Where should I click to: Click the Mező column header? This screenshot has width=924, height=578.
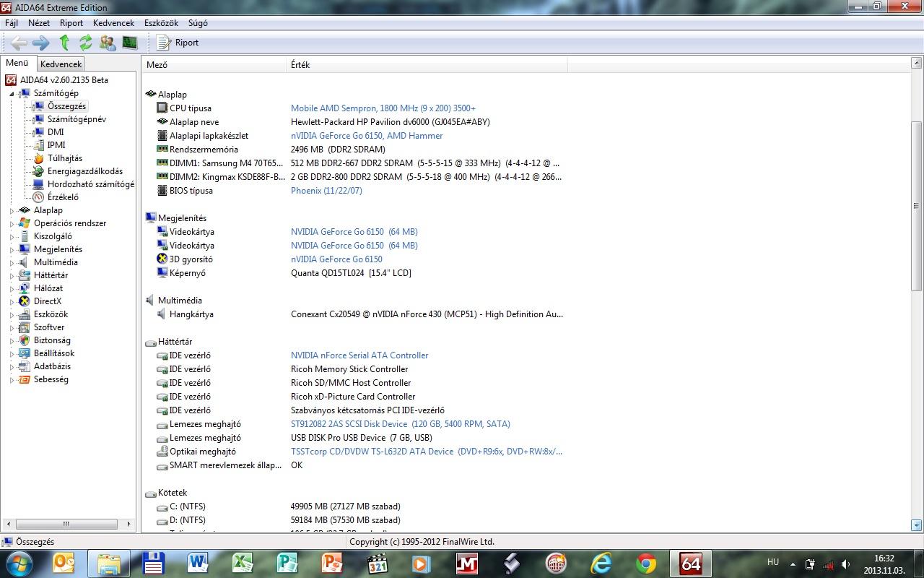214,65
